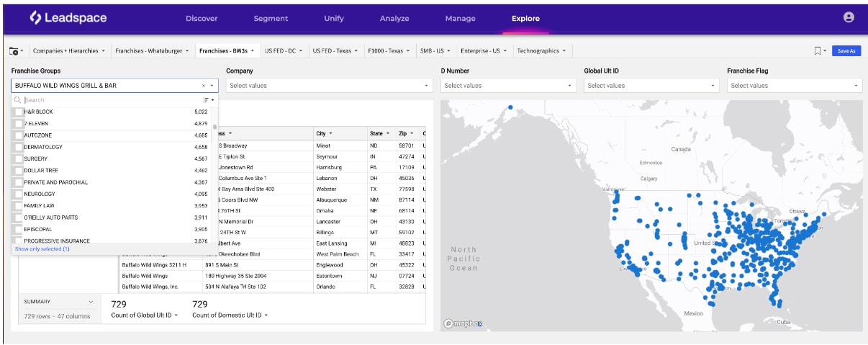Click the franchise list scrollbar thumb
Image resolution: width=868 pixels, height=345 pixels.
[x=214, y=127]
